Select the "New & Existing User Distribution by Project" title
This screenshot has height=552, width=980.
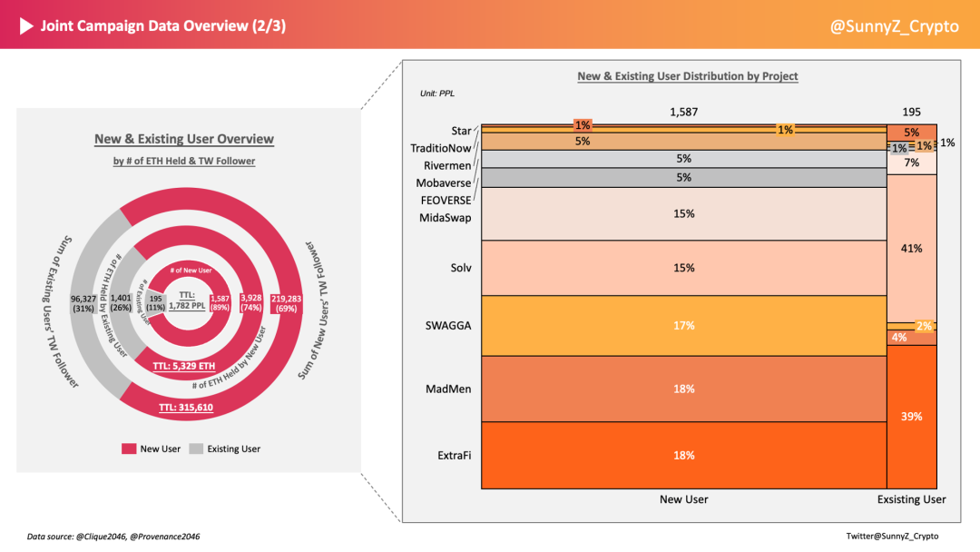tap(688, 76)
